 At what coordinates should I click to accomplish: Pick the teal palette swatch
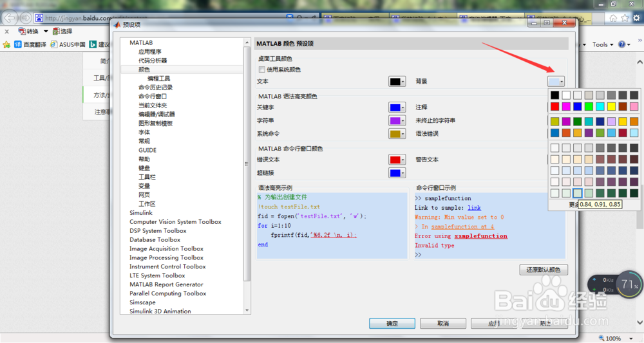[x=589, y=122]
